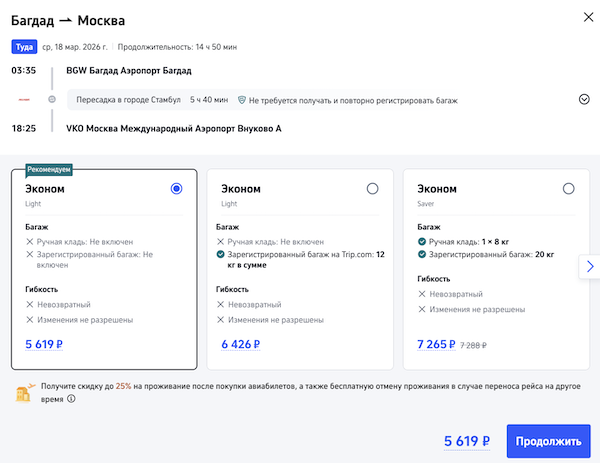Click the airline logo beside the layover
The image size is (600, 463).
[23, 99]
